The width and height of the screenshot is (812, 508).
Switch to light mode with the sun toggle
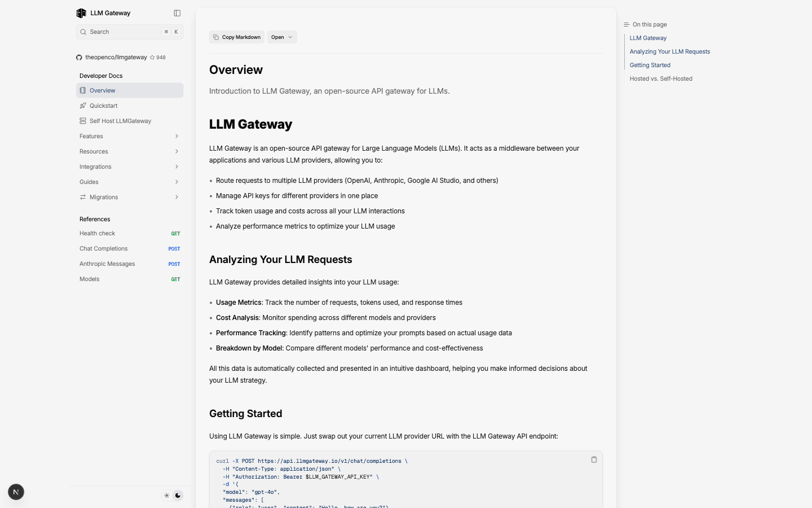point(166,496)
